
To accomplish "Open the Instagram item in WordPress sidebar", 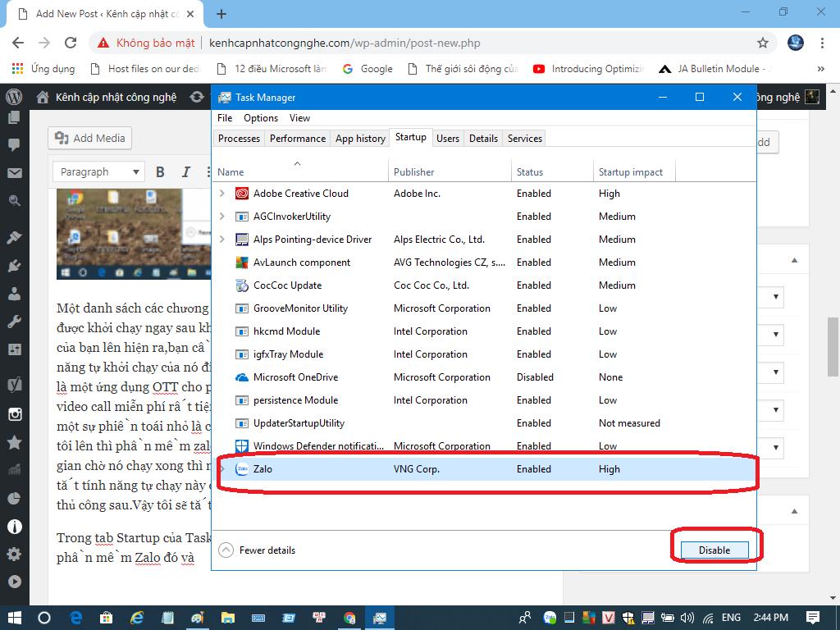I will point(14,413).
